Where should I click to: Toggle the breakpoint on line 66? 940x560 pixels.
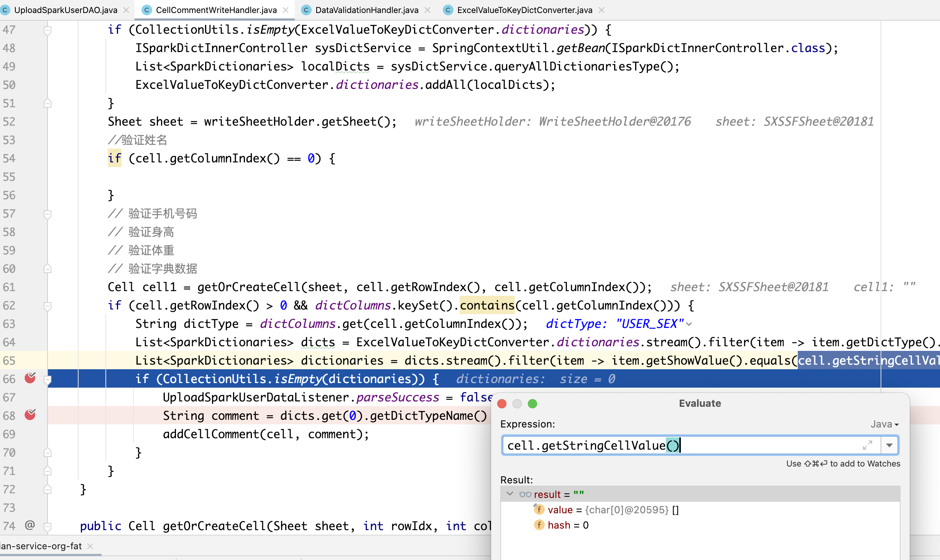[x=30, y=378]
